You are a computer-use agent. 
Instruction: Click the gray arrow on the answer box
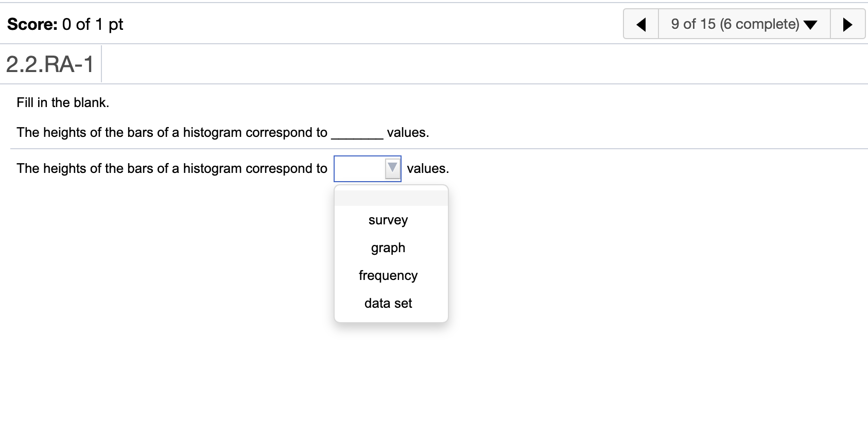(393, 168)
